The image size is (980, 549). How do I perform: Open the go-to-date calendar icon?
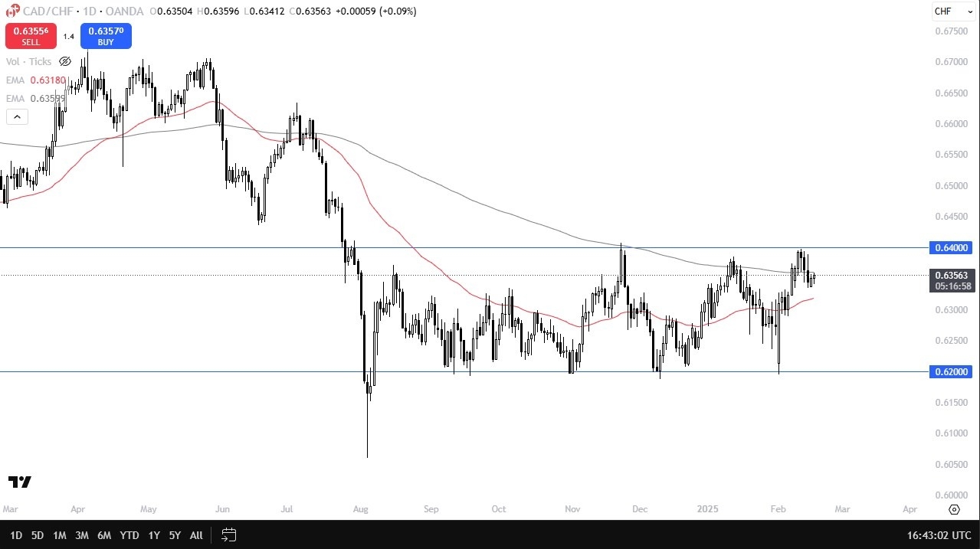pos(228,534)
